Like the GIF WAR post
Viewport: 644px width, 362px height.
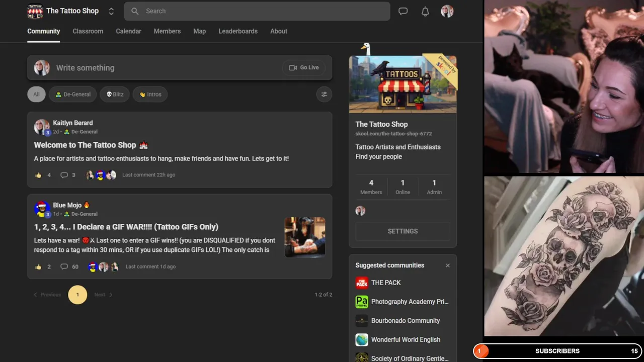38,267
